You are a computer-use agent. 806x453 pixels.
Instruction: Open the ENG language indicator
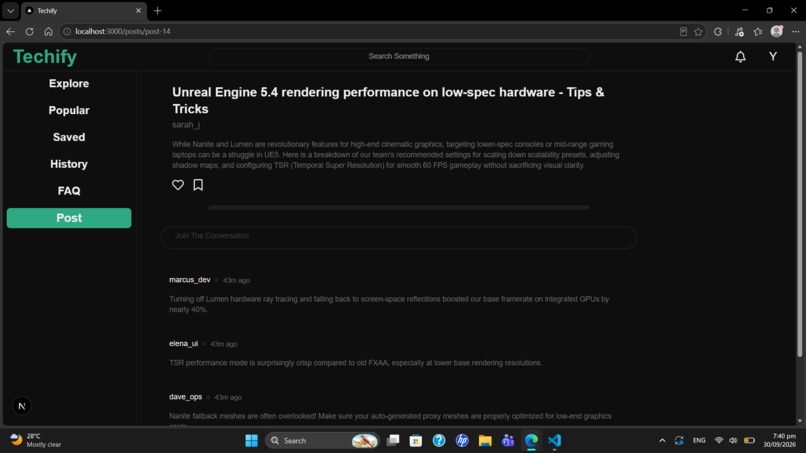click(699, 441)
